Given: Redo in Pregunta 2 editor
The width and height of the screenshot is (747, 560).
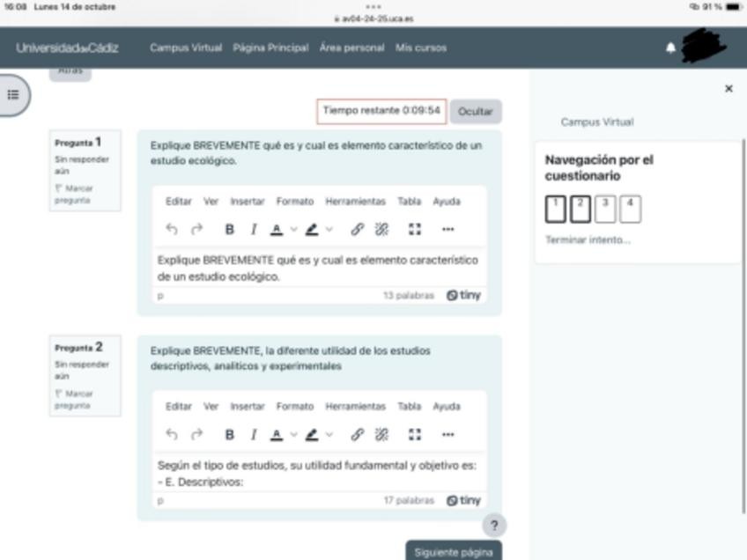Looking at the screenshot, I should tap(196, 434).
